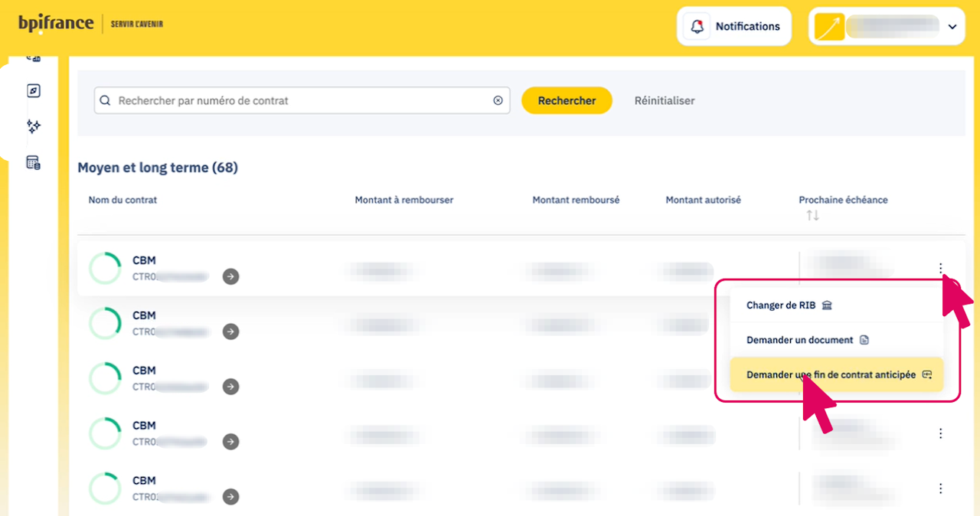Click the yellow arrow account avatar

[829, 27]
